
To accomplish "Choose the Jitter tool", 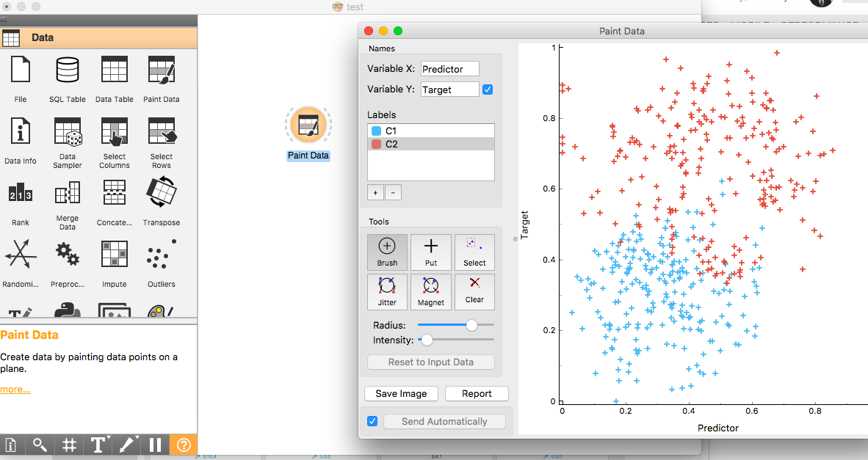I will [387, 292].
